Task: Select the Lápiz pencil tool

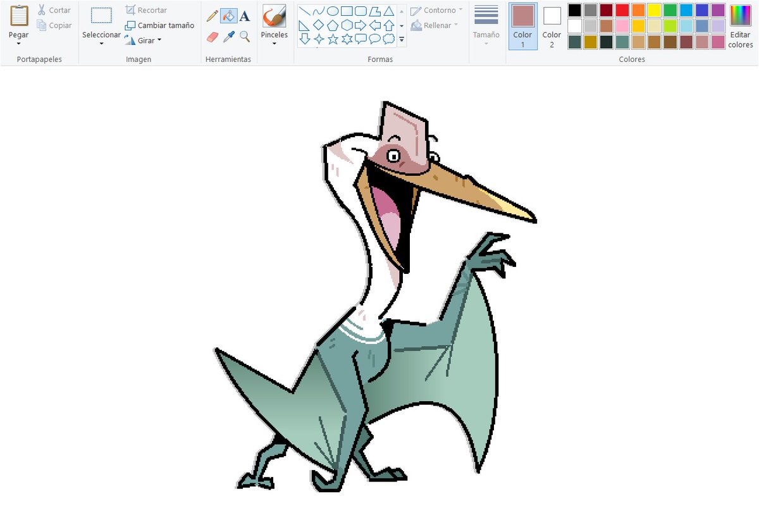Action: [211, 15]
